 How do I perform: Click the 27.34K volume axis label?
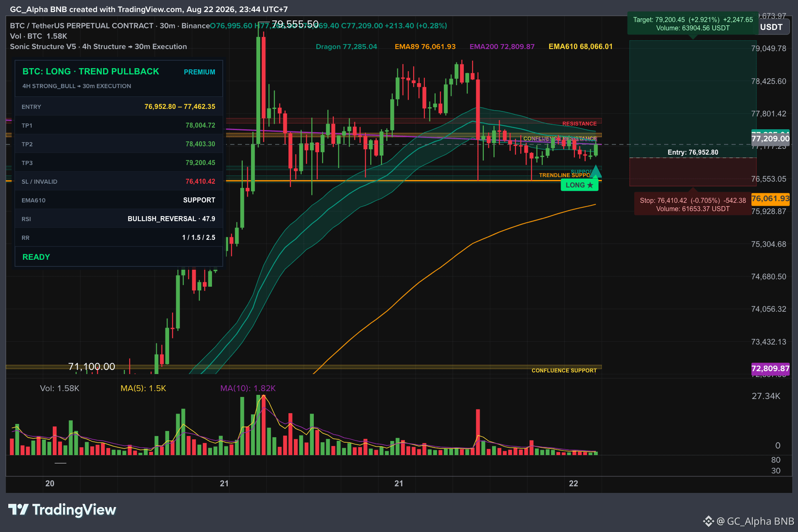766,396
